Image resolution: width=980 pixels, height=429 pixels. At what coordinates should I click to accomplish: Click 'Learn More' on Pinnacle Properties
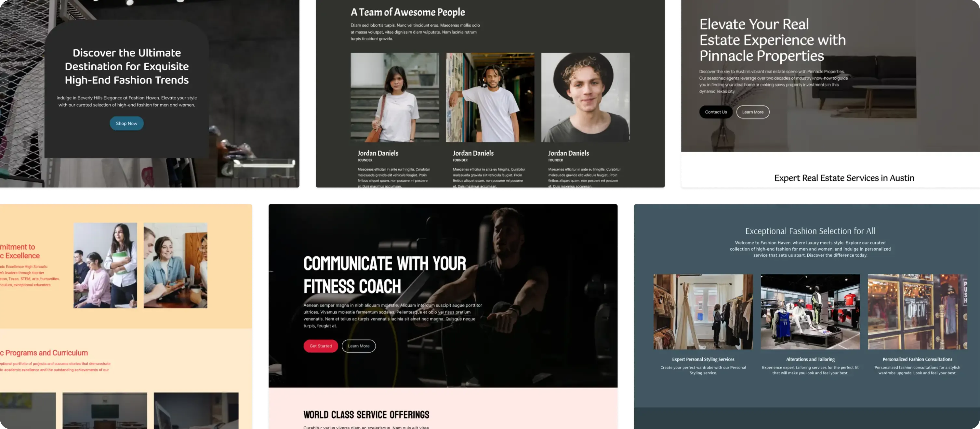pyautogui.click(x=752, y=112)
